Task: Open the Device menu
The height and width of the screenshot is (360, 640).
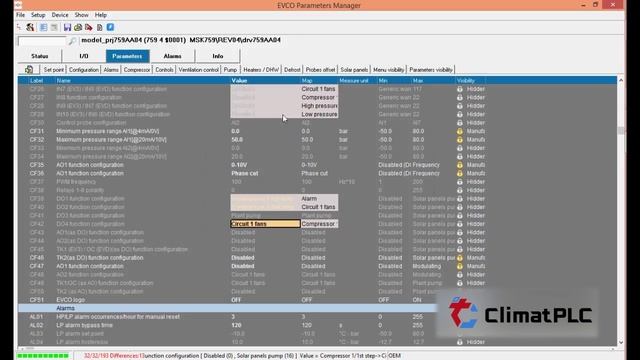Action: [60, 15]
